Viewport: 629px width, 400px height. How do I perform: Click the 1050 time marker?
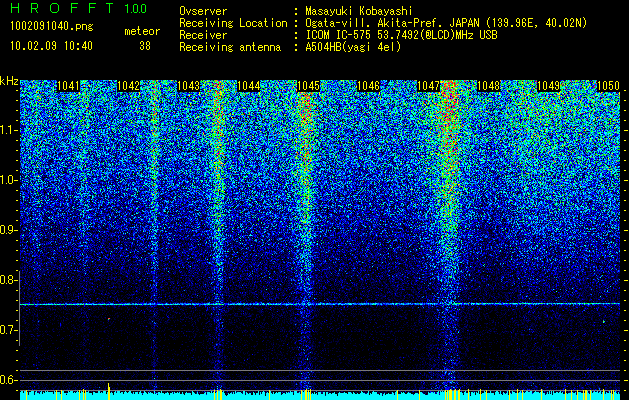(x=608, y=86)
